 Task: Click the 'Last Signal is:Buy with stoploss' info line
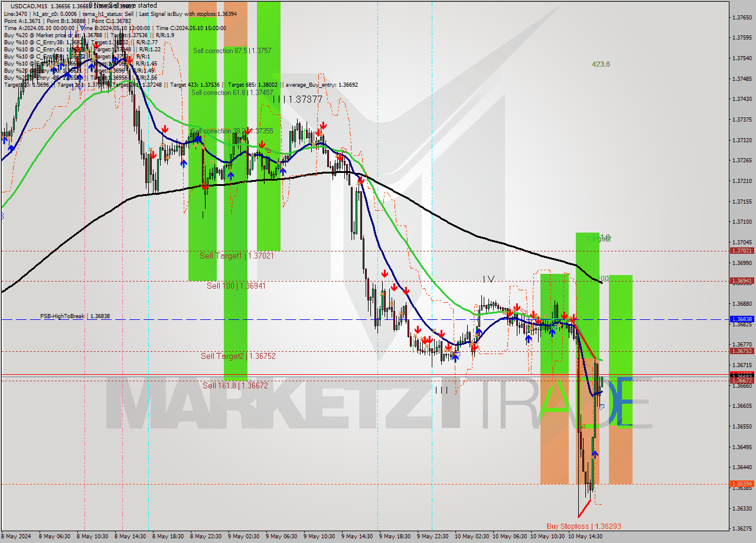point(189,14)
